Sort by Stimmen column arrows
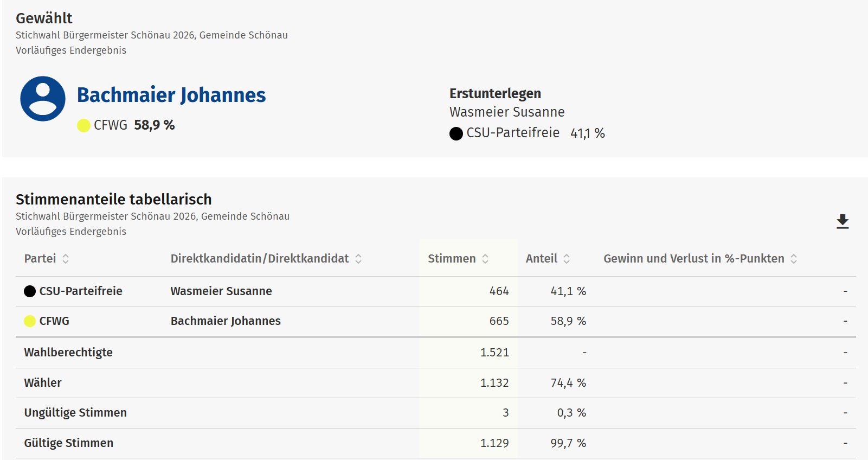The image size is (868, 460). point(485,259)
